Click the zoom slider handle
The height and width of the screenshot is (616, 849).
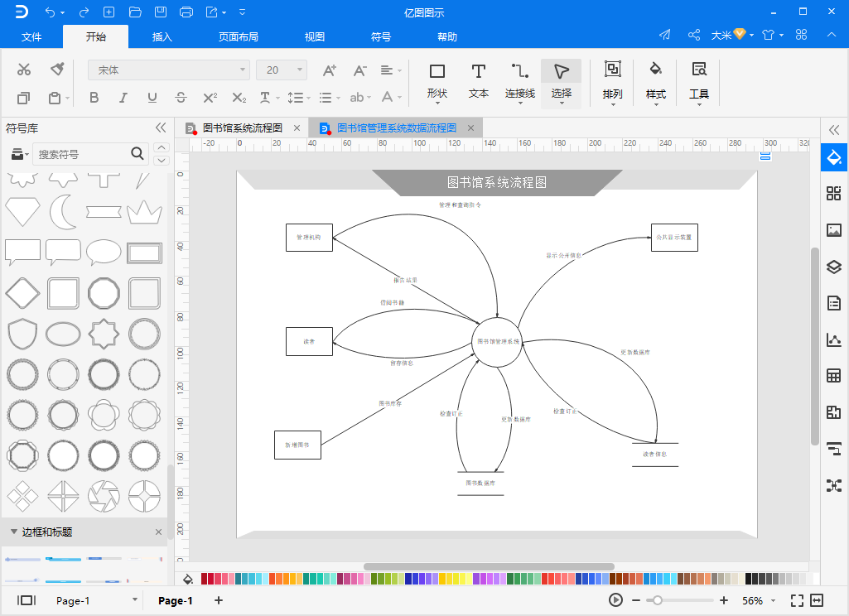pos(658,600)
